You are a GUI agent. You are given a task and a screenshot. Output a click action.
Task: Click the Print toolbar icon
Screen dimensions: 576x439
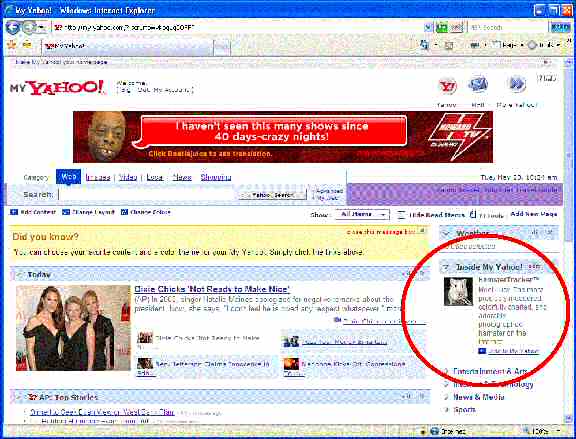(x=475, y=45)
